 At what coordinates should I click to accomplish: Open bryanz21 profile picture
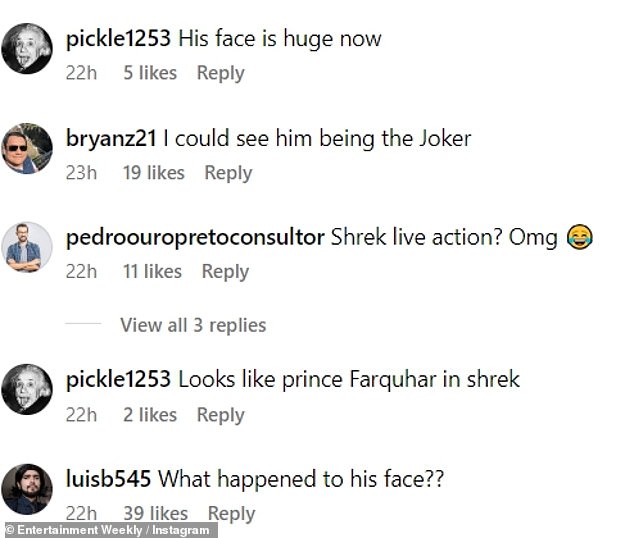click(27, 148)
